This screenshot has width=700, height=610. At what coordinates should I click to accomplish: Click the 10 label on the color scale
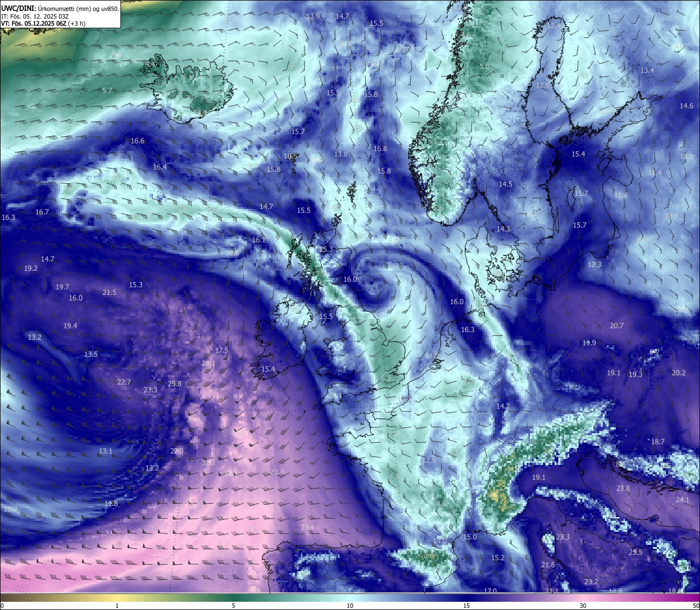coord(350,606)
